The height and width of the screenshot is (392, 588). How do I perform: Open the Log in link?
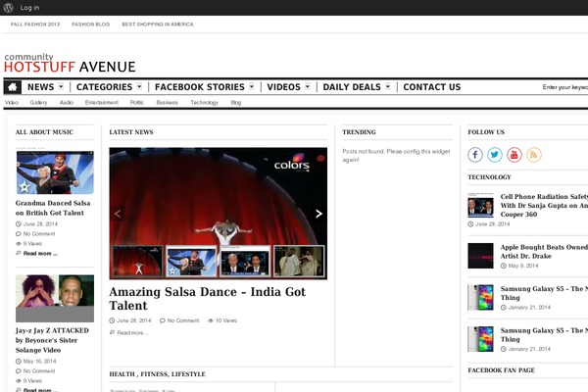(x=29, y=8)
